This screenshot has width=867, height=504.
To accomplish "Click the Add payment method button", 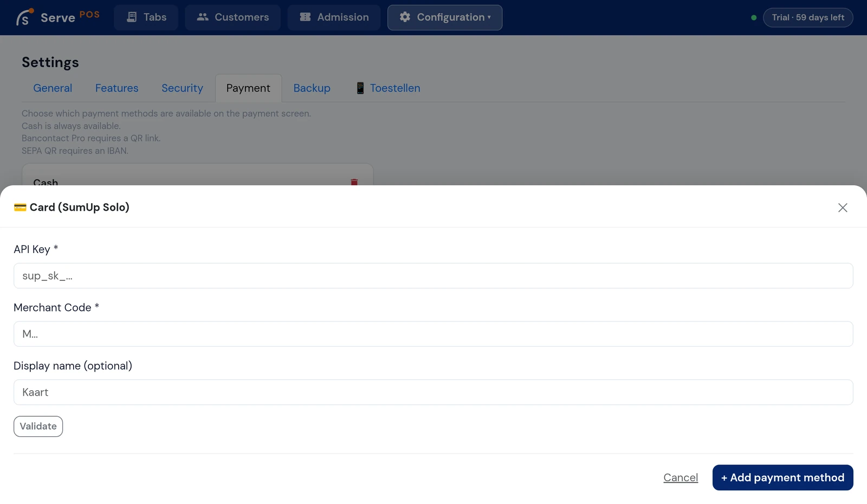I will coord(782,477).
